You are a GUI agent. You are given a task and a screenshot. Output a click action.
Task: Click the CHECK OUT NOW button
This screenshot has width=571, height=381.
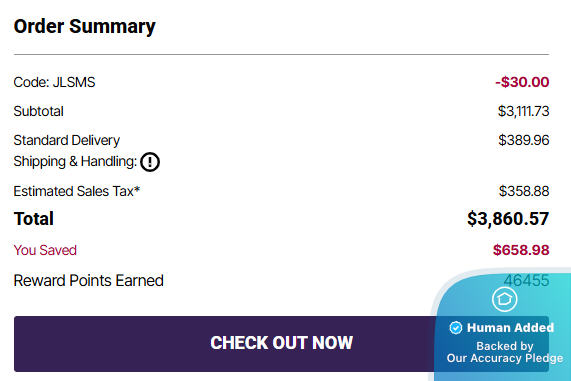pos(281,344)
